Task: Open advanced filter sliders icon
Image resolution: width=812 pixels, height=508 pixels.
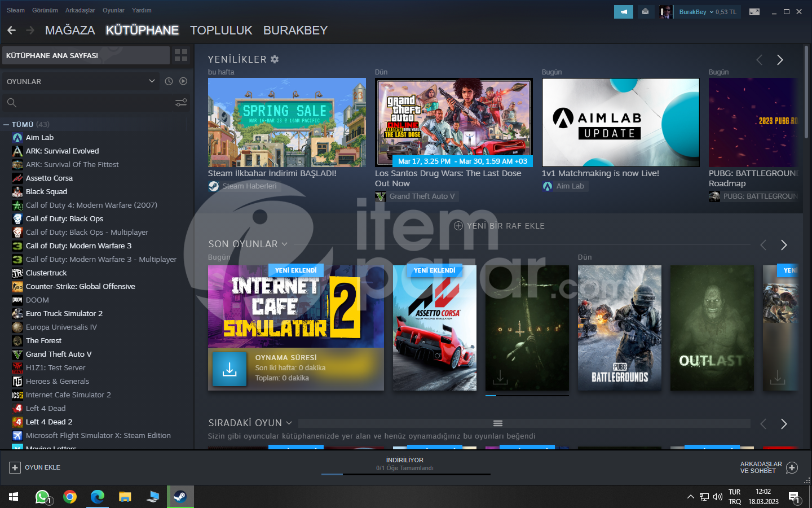Action: [x=181, y=102]
